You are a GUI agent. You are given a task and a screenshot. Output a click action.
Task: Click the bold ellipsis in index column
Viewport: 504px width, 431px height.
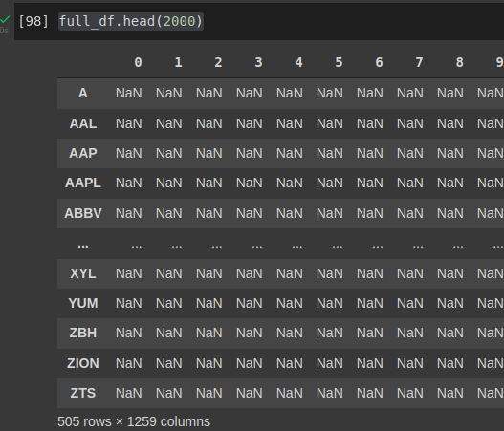click(x=83, y=246)
